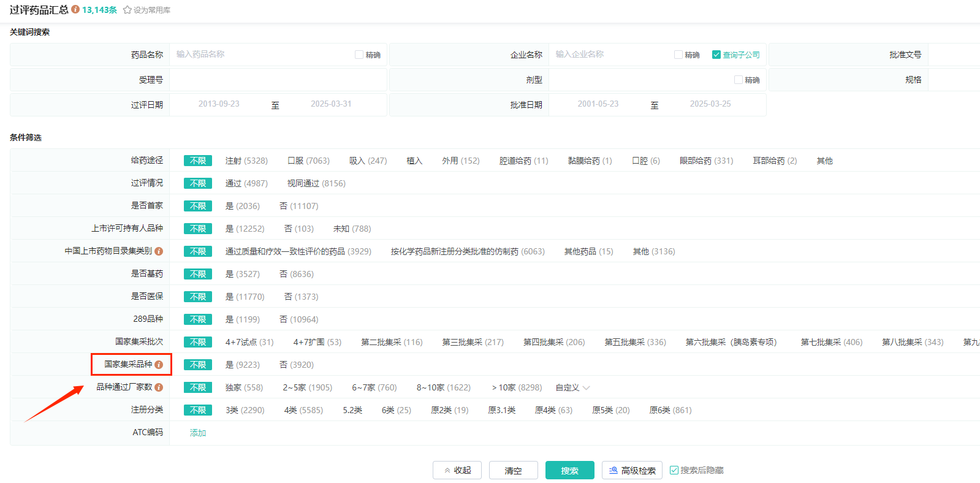The image size is (980, 483).
Task: Click the 高级检索 advanced search button
Action: (632, 470)
